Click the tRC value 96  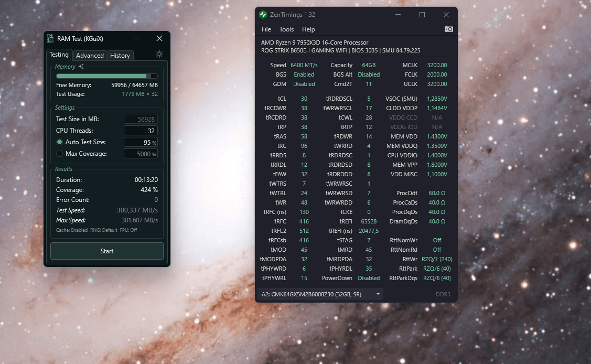coord(304,146)
